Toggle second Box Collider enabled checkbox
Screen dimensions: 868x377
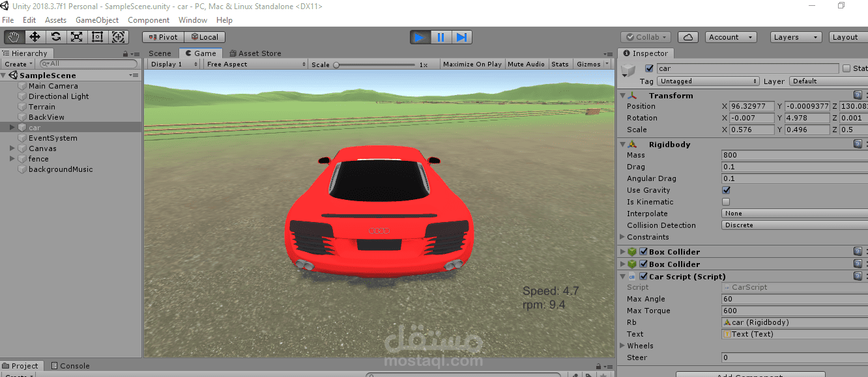[643, 264]
